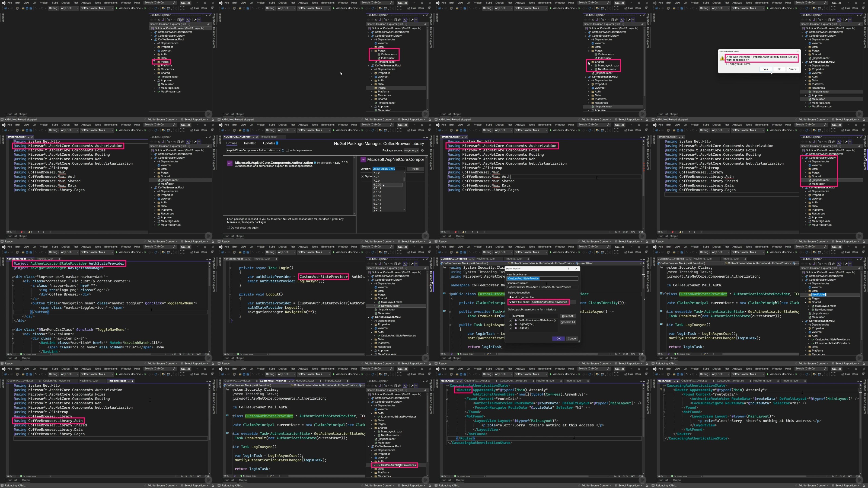
Task: Click Show All Files icon beside Destination dialog
Action: (834, 20)
